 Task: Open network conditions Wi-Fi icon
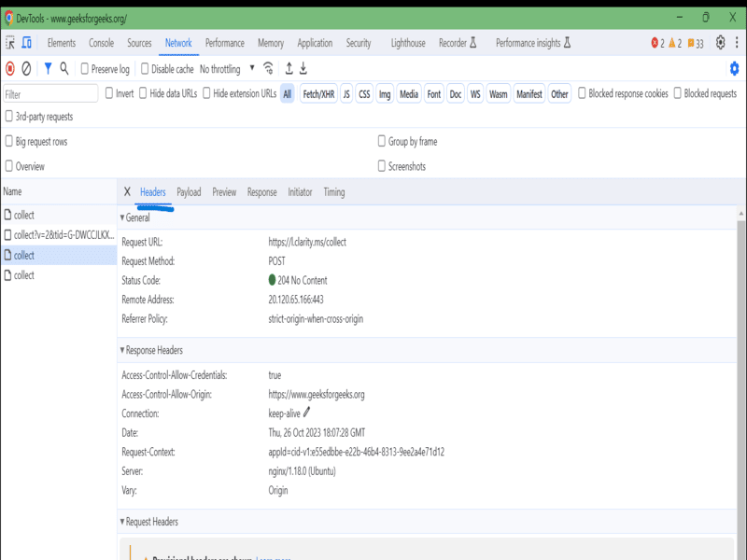point(269,68)
